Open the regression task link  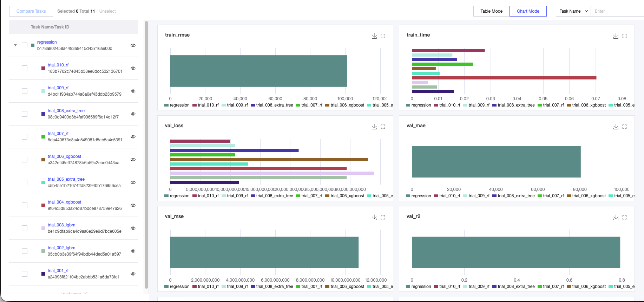click(x=47, y=42)
